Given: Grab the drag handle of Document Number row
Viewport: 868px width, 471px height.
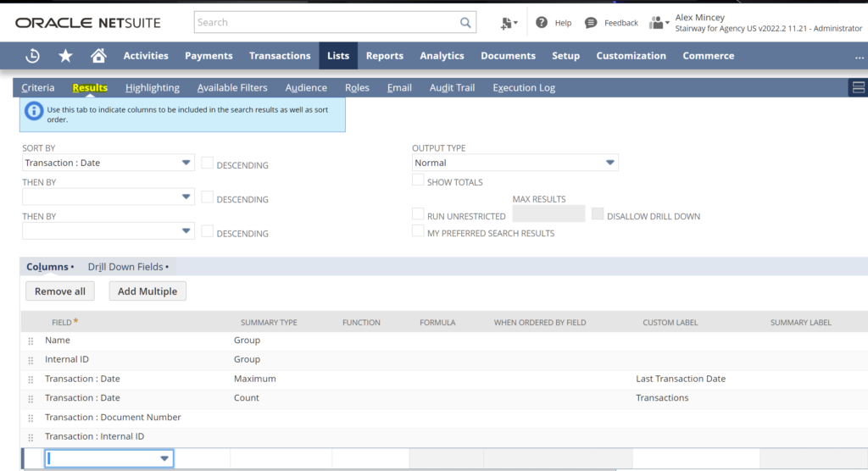Looking at the screenshot, I should point(31,418).
